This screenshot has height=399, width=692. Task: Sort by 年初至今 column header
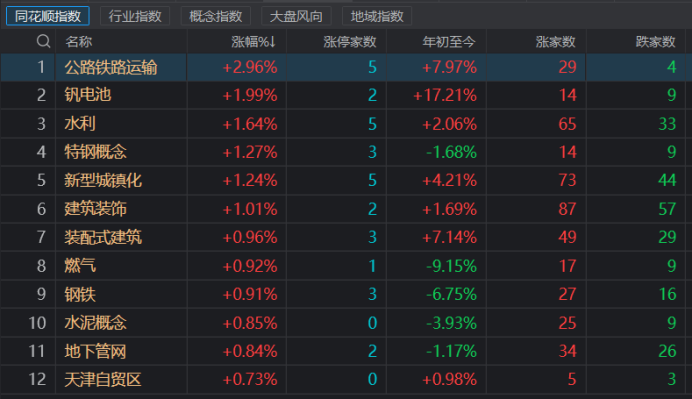coord(449,42)
